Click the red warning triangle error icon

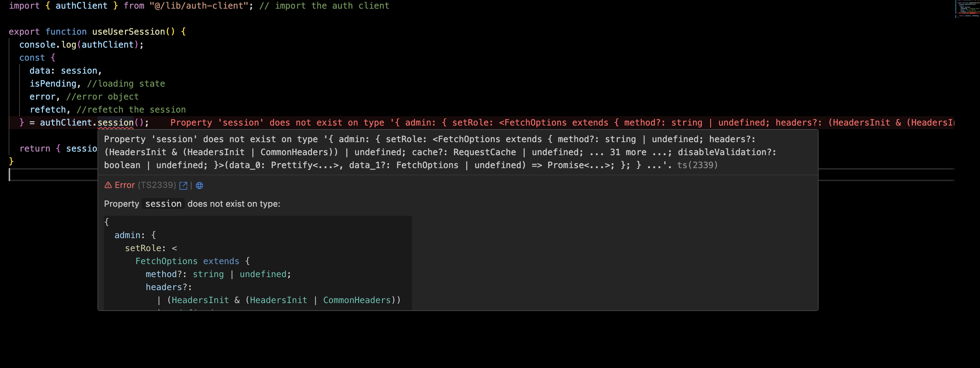pyautogui.click(x=108, y=185)
